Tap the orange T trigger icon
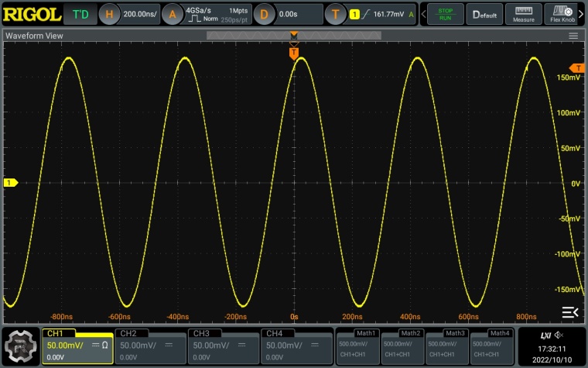 tap(334, 14)
